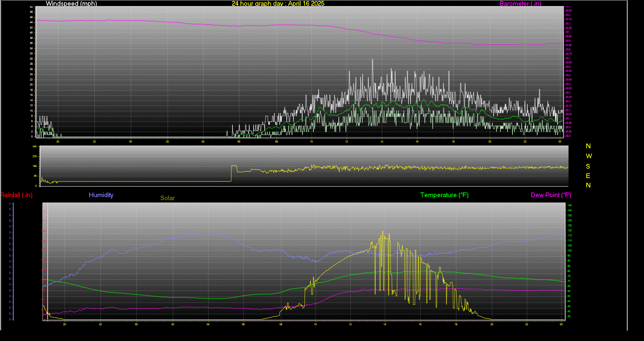Click hour 16 on the temperature chart axis

(x=420, y=325)
